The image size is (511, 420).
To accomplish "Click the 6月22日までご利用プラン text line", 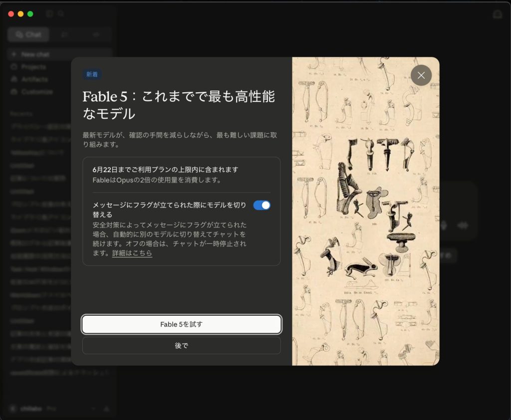I will click(165, 170).
